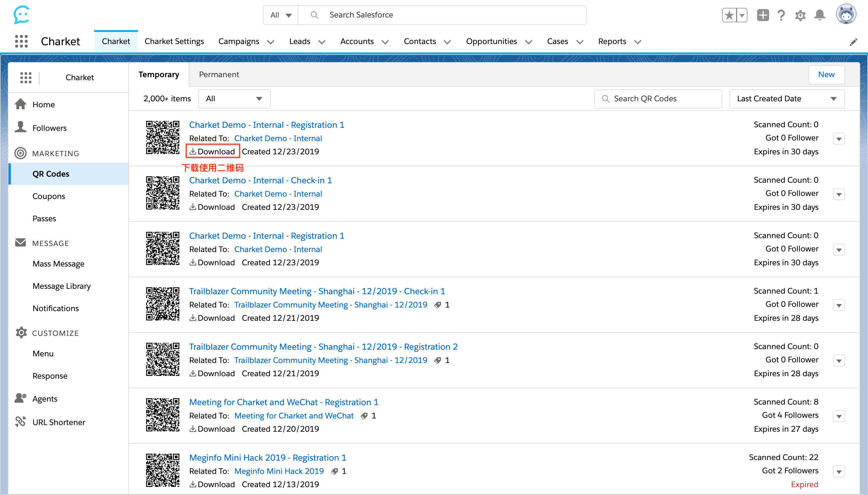Viewport: 868px width, 495px height.
Task: Open the Cases navigation tab
Action: click(x=557, y=41)
